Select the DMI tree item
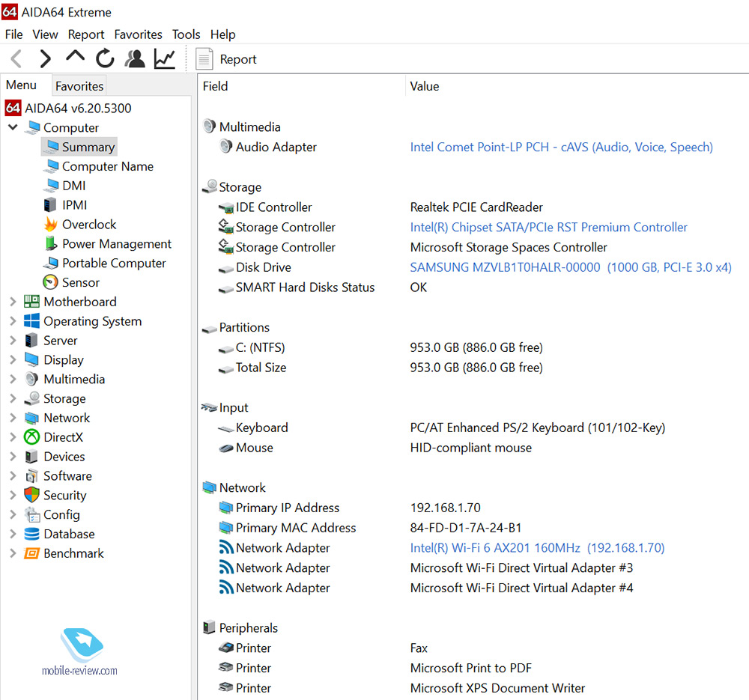Image resolution: width=749 pixels, height=700 pixels. click(x=64, y=186)
